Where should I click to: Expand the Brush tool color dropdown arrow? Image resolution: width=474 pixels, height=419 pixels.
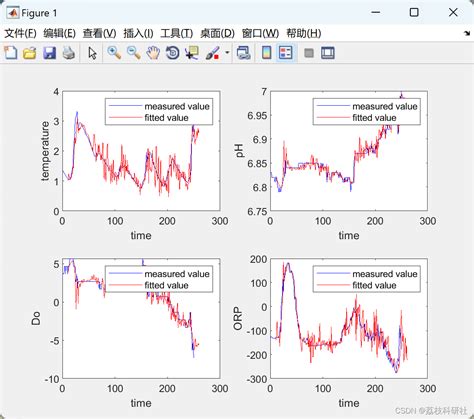(227, 53)
